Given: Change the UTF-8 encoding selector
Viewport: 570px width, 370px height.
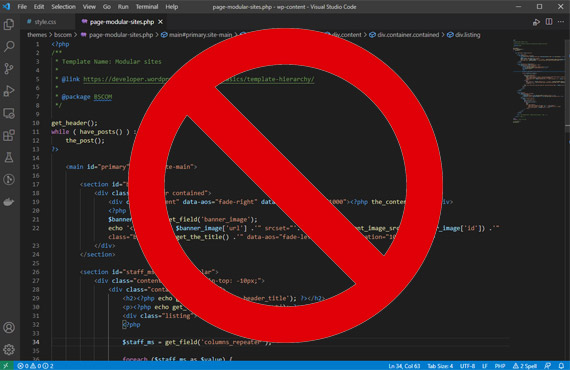Looking at the screenshot, I should click(467, 366).
